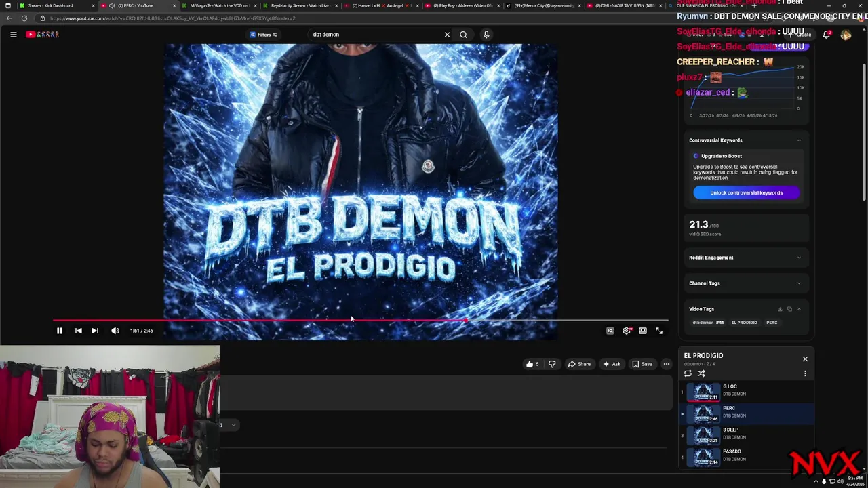This screenshot has height=488, width=868.
Task: Like the video
Action: (x=532, y=364)
